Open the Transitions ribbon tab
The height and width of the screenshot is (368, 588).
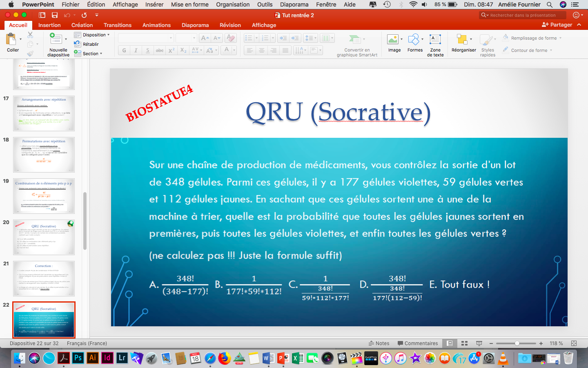pyautogui.click(x=118, y=25)
